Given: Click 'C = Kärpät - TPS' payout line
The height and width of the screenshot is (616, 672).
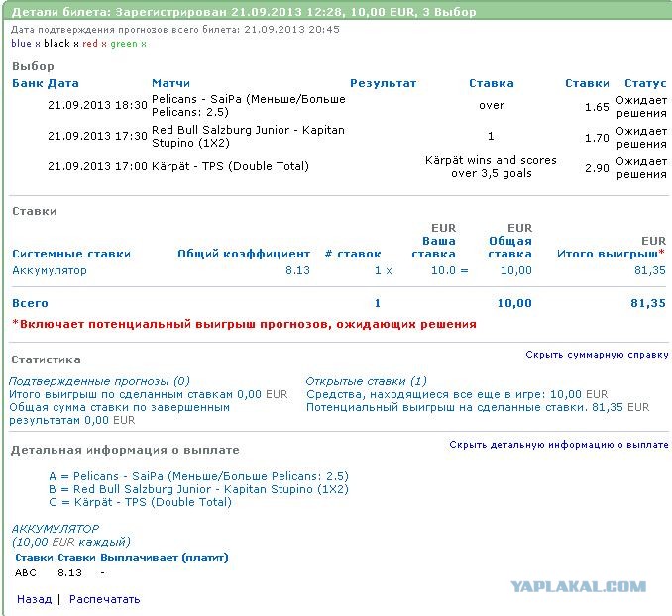Looking at the screenshot, I should pyautogui.click(x=140, y=502).
